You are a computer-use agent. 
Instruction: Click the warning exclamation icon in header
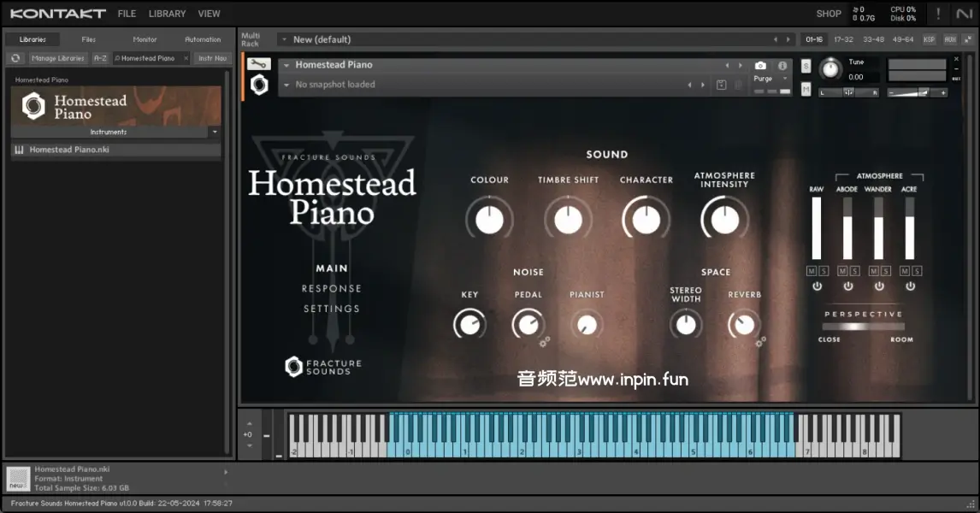pos(938,13)
